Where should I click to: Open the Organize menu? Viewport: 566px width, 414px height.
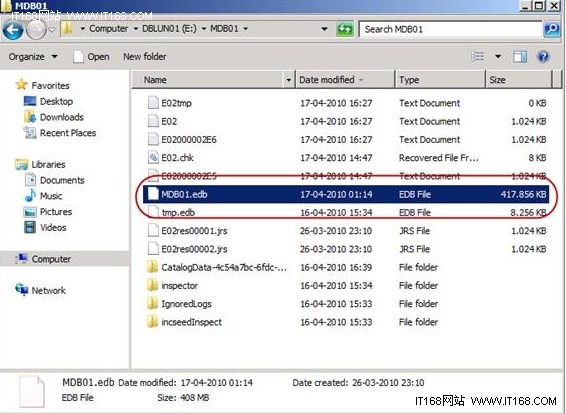[33, 57]
